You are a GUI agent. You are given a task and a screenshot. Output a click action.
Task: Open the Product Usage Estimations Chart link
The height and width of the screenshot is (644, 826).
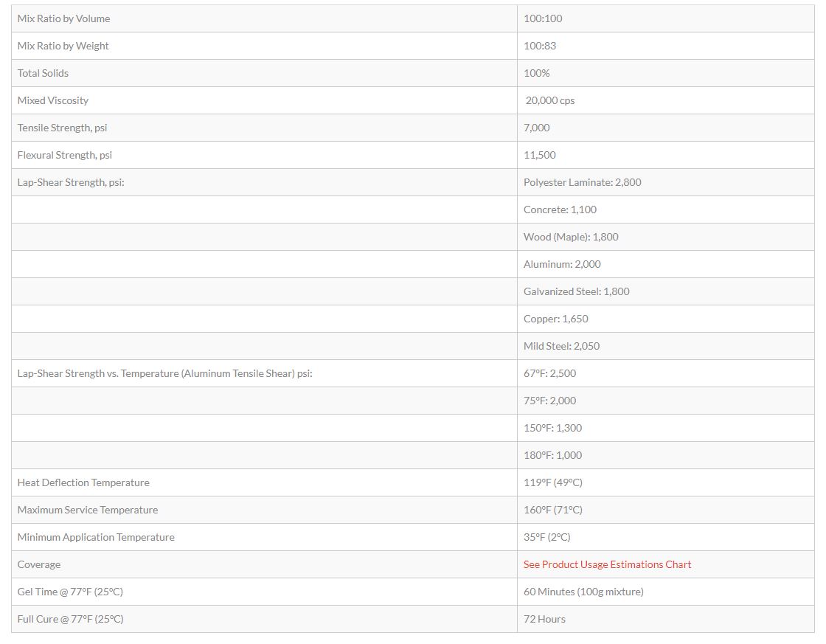tap(607, 564)
